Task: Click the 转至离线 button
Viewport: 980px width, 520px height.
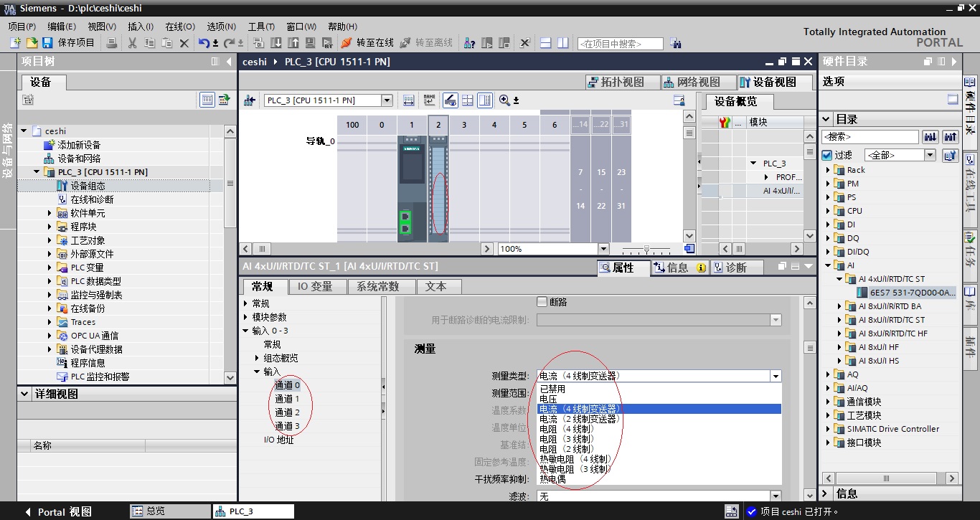Action: tap(426, 43)
